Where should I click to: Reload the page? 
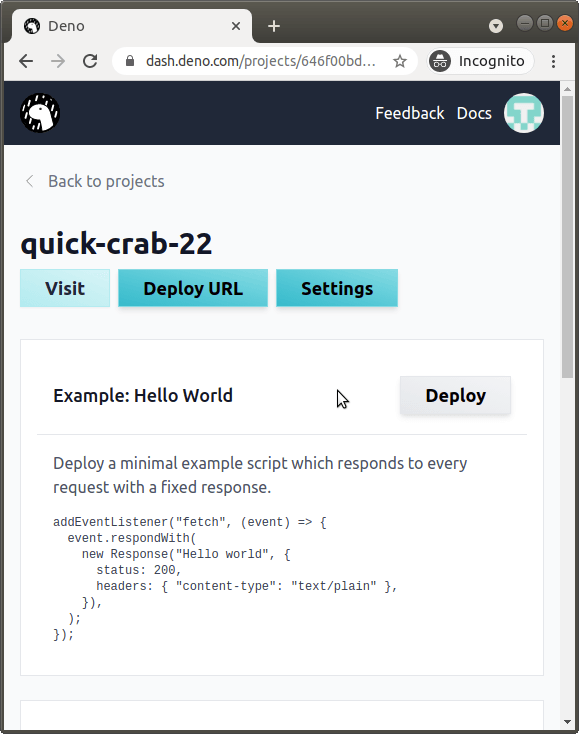click(90, 61)
